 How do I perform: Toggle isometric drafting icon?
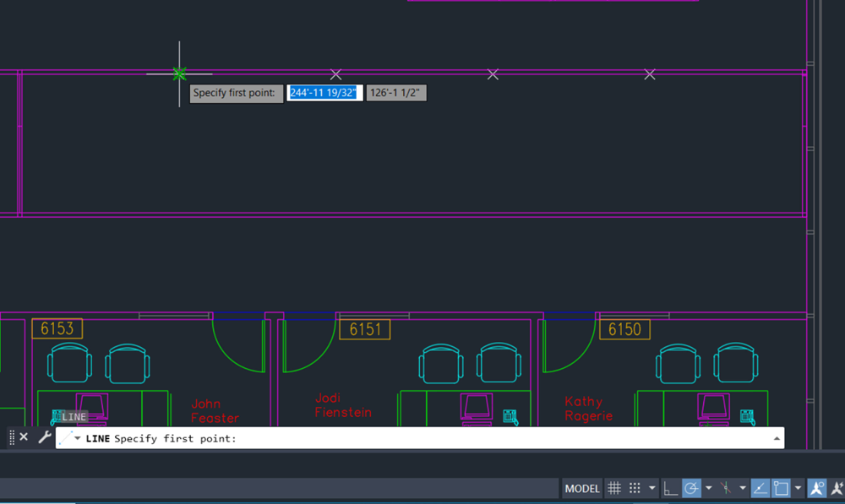pyautogui.click(x=726, y=489)
